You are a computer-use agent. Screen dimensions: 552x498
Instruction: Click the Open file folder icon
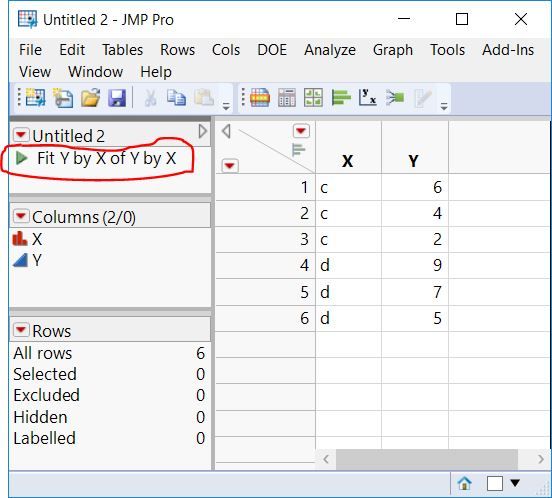(x=90, y=97)
